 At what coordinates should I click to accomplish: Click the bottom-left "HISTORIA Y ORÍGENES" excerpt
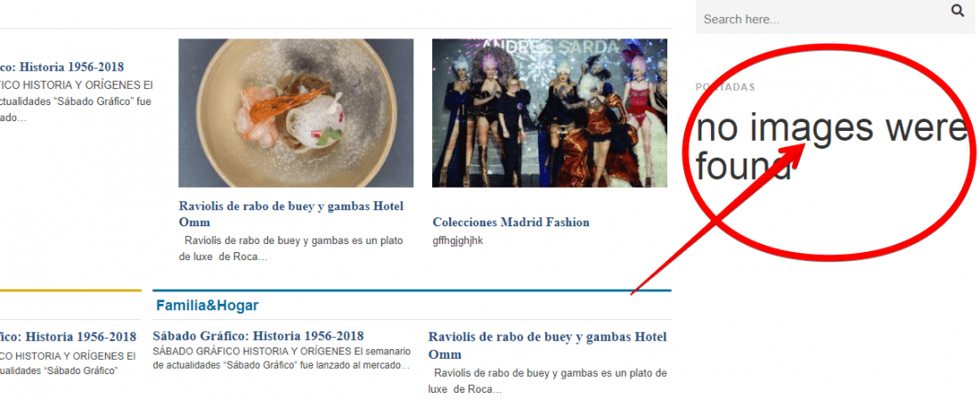[x=68, y=363]
